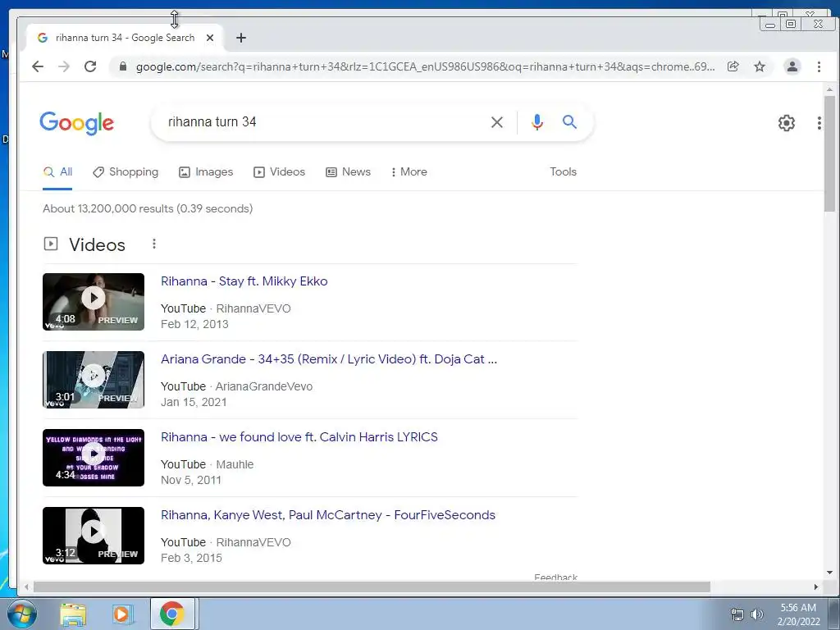Open the Chrome profile avatar
Viewport: 840px width, 630px height.
[x=792, y=66]
